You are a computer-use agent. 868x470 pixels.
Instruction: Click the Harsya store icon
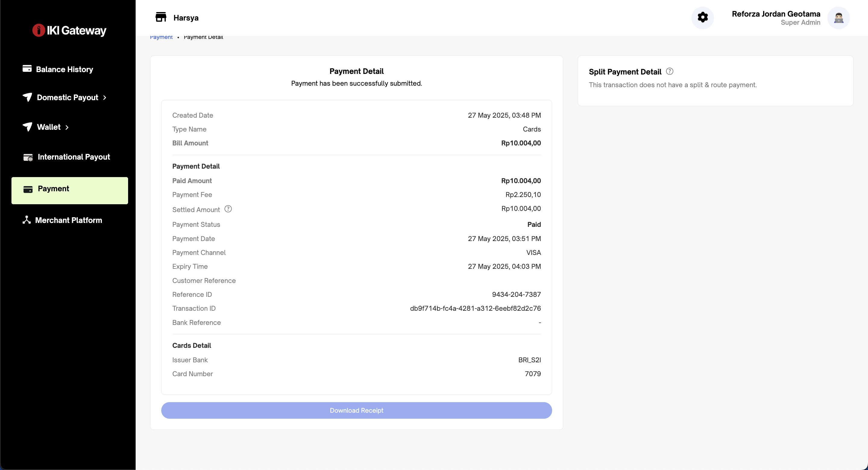click(x=161, y=17)
